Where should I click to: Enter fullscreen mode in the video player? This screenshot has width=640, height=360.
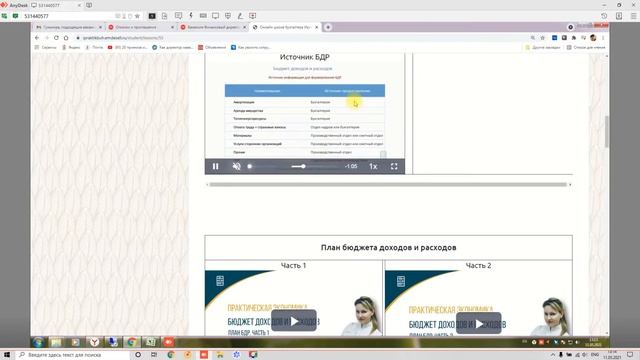pyautogui.click(x=394, y=166)
